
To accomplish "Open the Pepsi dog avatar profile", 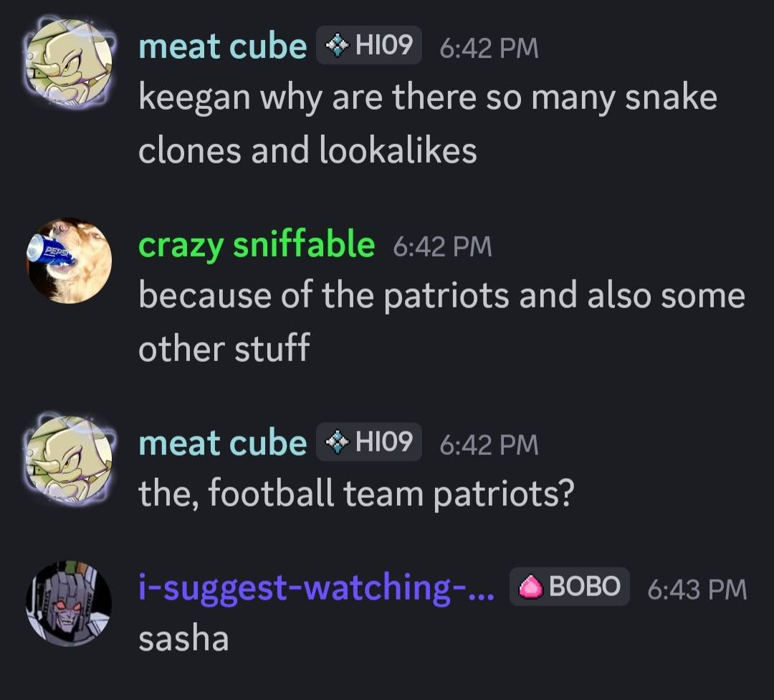I will 69,261.
